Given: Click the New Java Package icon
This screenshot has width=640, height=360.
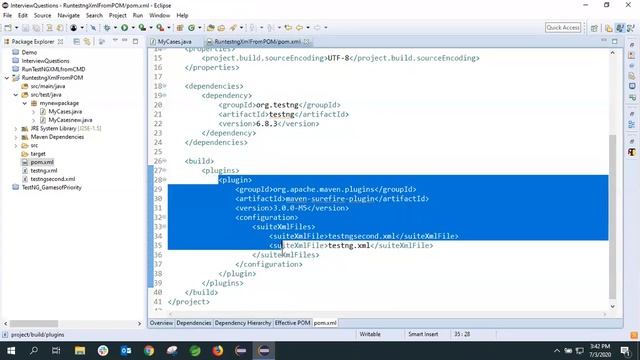Looking at the screenshot, I should [x=180, y=28].
